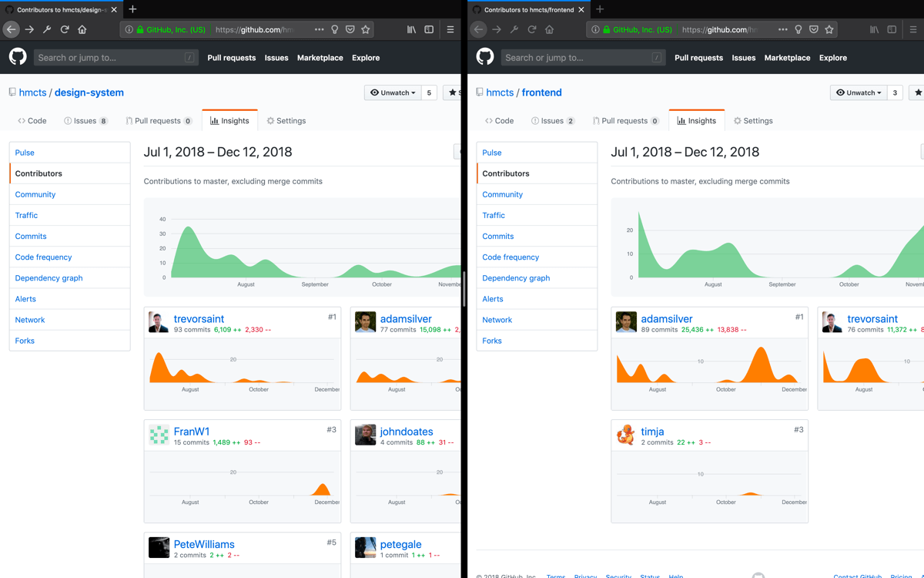Open Pull requests in the left window GitHub header
Image resolution: width=924 pixels, height=578 pixels.
(232, 58)
